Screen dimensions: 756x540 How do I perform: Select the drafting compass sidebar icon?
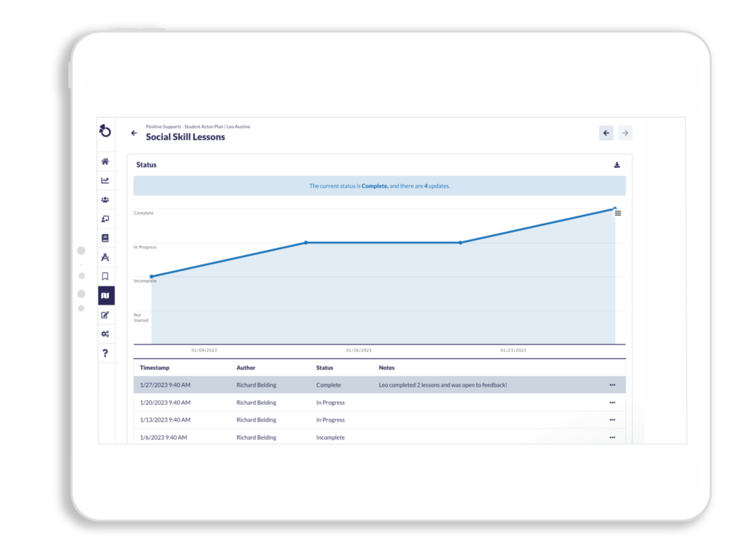(105, 257)
